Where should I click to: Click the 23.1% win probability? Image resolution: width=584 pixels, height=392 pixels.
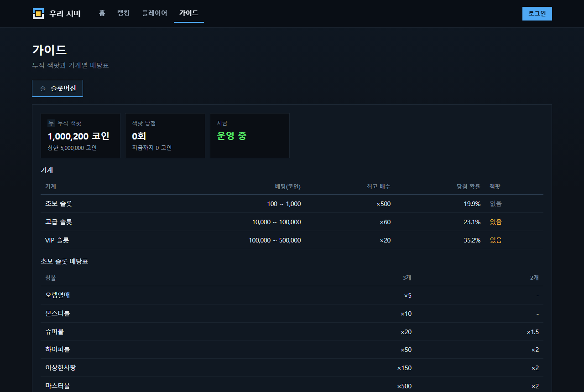[x=472, y=222]
